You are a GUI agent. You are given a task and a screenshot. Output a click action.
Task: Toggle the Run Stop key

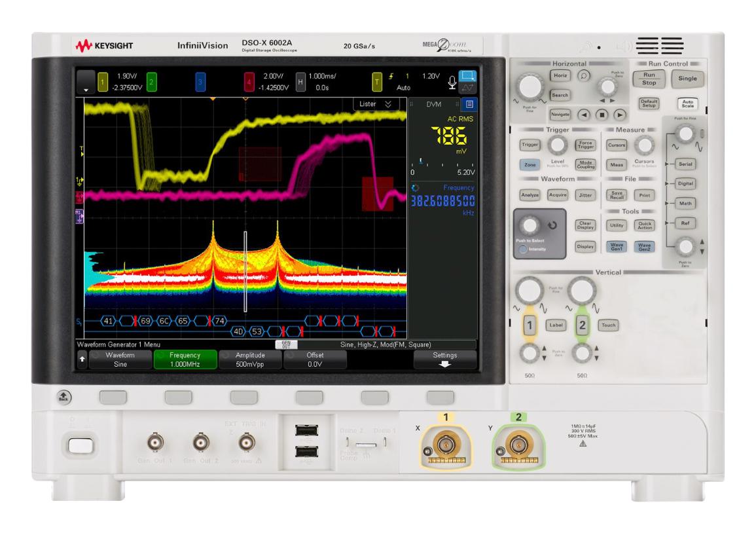pyautogui.click(x=649, y=79)
